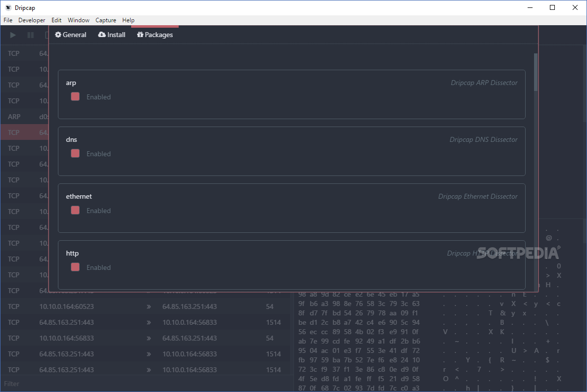
Task: Switch to the Install tab
Action: pyautogui.click(x=111, y=35)
